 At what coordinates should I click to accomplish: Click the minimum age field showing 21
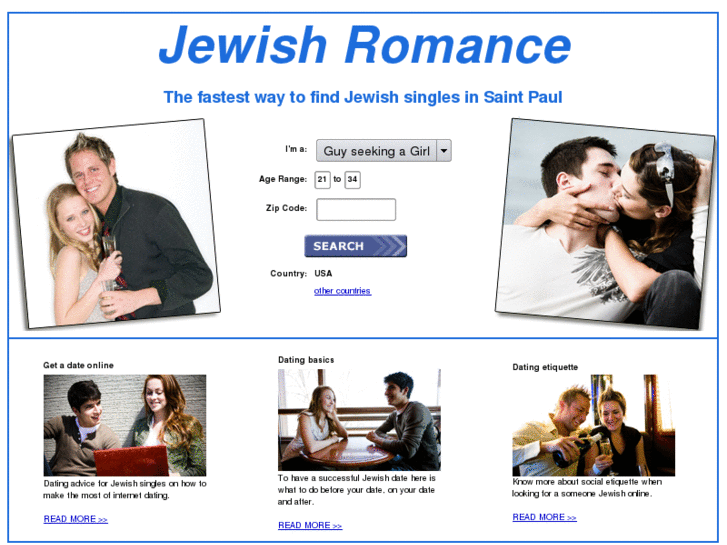tap(322, 180)
